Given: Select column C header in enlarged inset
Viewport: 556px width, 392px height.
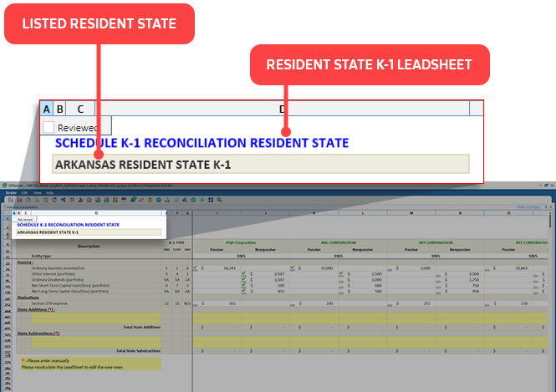Looking at the screenshot, I should click(x=80, y=109).
